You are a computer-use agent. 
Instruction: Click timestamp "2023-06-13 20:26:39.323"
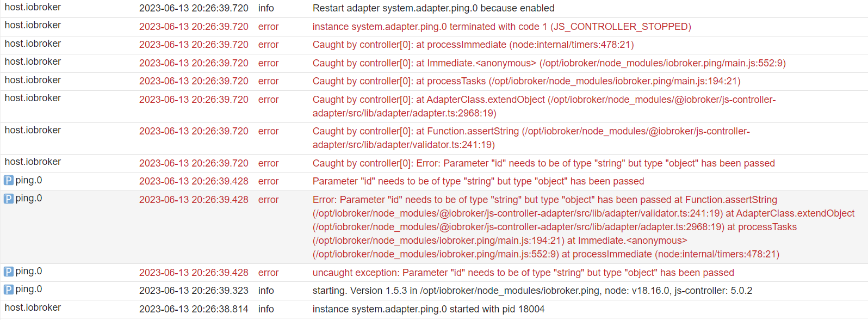pyautogui.click(x=194, y=291)
